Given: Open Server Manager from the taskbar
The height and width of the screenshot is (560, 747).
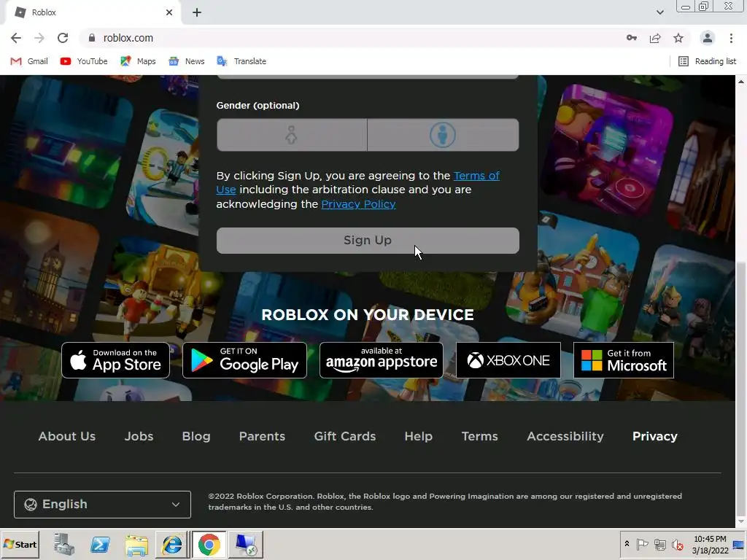Looking at the screenshot, I should click(63, 544).
